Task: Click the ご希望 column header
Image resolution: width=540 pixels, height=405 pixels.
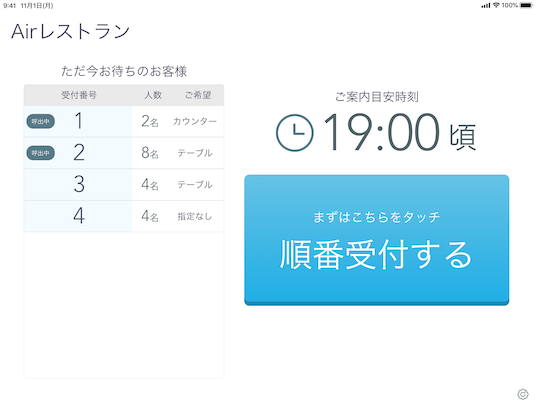Action: (x=198, y=95)
